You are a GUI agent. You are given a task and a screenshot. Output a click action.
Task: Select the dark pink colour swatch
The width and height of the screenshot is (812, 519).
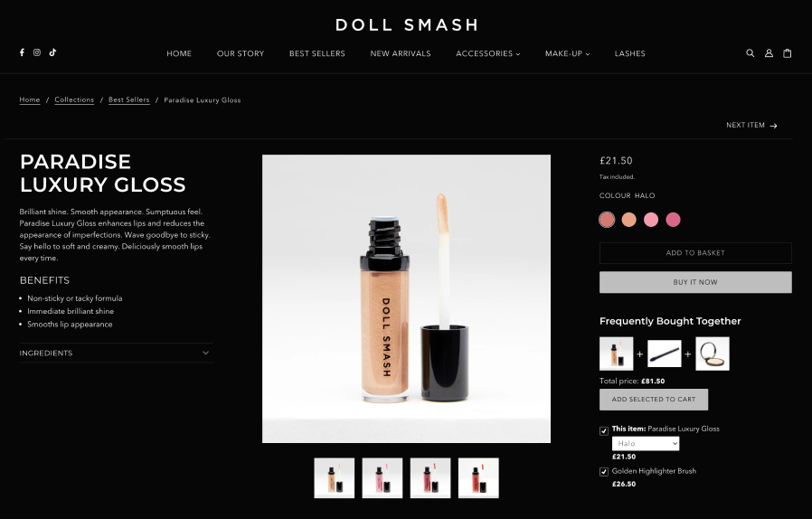(x=673, y=220)
